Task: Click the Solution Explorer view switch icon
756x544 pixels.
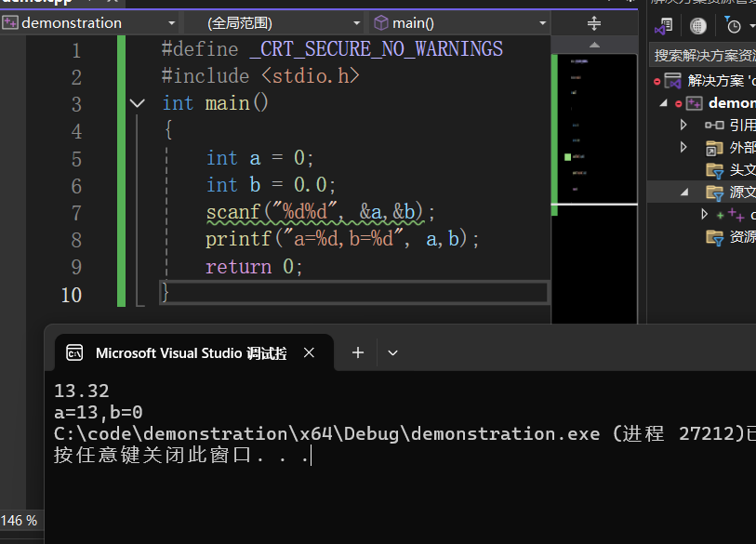Action: (664, 25)
